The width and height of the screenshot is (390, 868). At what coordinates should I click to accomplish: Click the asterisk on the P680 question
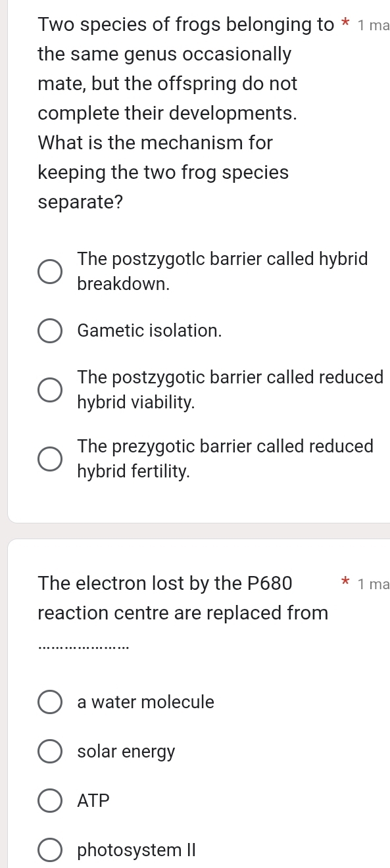[345, 583]
